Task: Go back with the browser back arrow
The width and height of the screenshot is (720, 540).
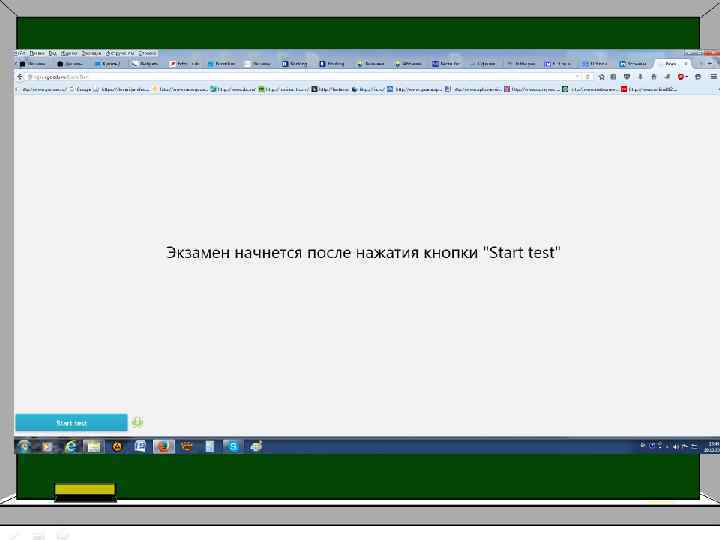Action: point(20,77)
